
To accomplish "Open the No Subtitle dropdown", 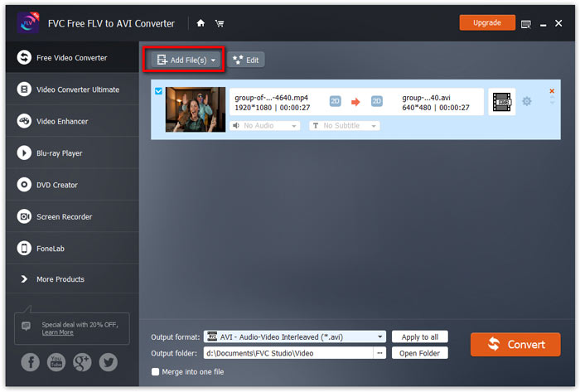I will point(345,126).
